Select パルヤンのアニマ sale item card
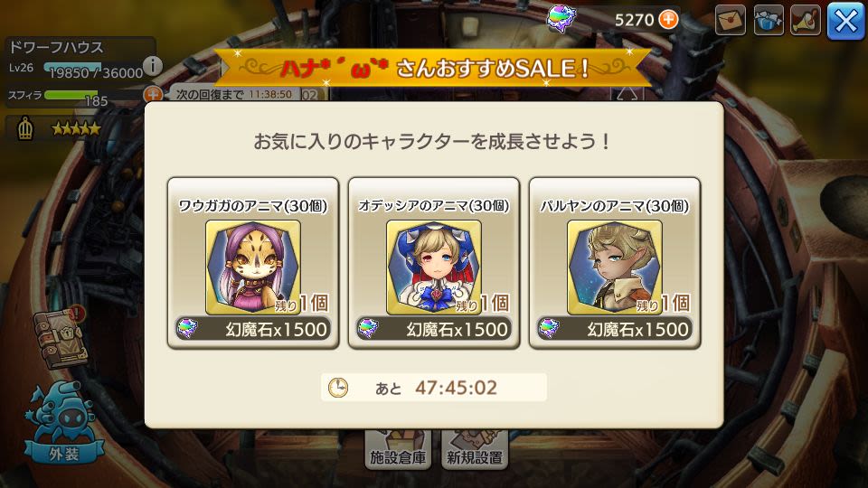The width and height of the screenshot is (868, 488). pos(615,263)
